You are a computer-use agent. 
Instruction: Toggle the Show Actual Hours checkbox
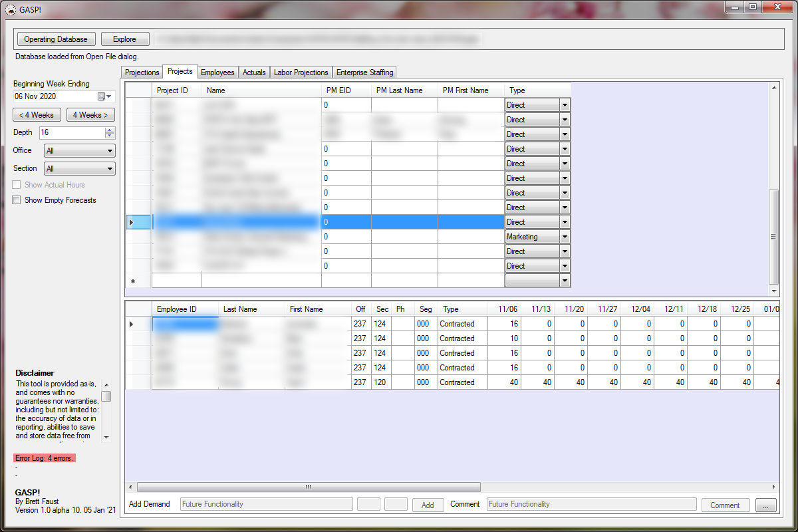click(17, 185)
